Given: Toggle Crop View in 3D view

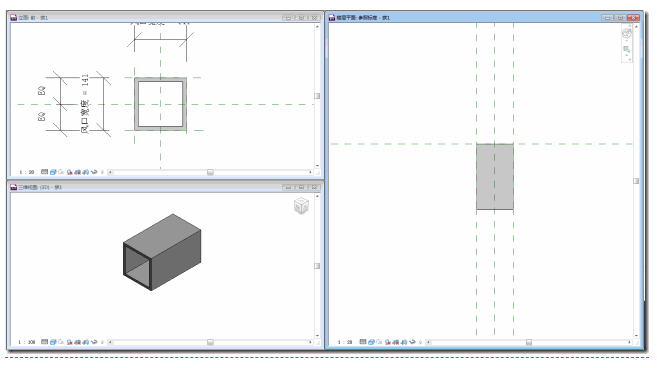Looking at the screenshot, I should [x=77, y=342].
